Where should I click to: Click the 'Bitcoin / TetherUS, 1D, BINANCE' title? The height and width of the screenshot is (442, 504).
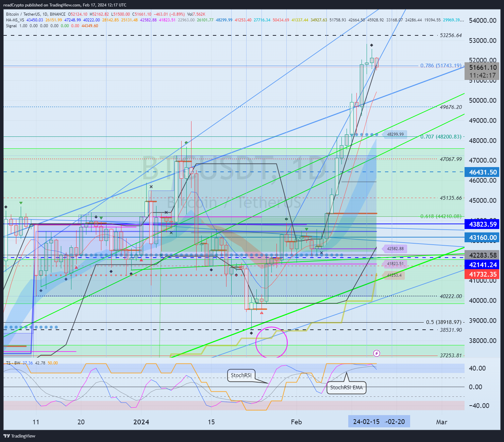point(36,14)
